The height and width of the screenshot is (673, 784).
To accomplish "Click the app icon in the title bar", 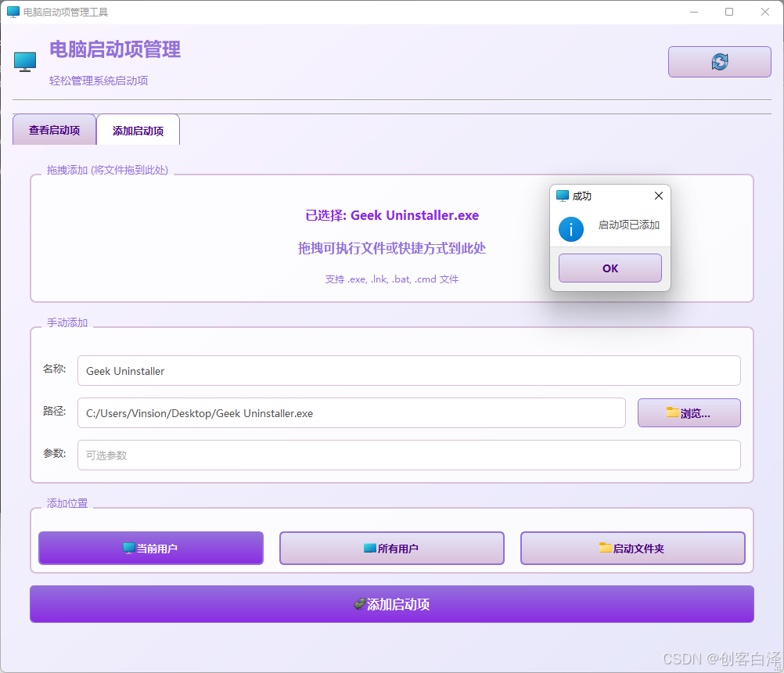I will (13, 12).
